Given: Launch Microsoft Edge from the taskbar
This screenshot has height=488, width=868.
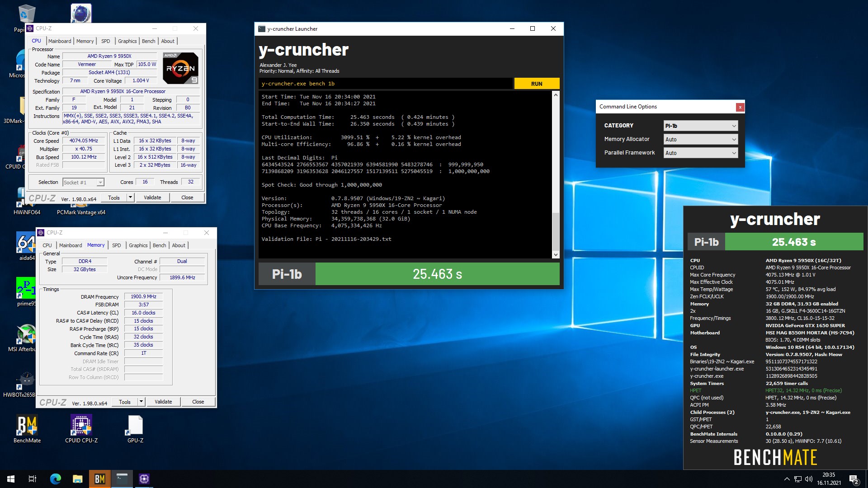Looking at the screenshot, I should point(55,479).
